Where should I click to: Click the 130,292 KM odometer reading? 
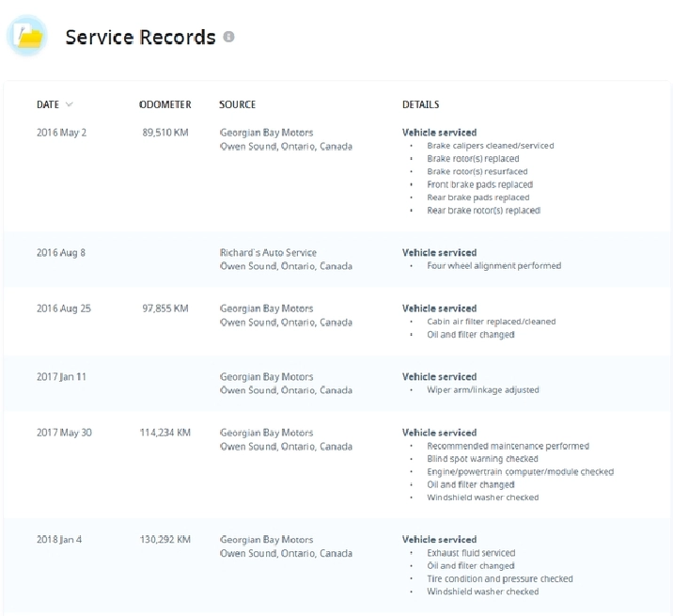(165, 540)
